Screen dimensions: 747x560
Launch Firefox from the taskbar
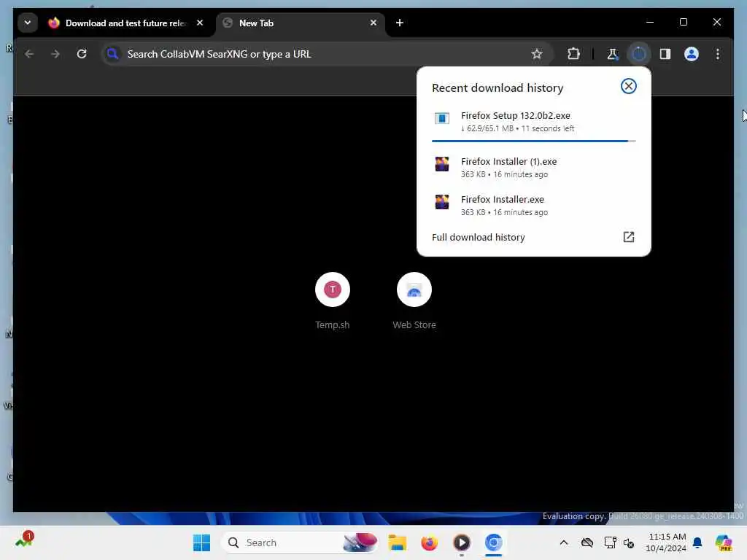[x=429, y=542]
